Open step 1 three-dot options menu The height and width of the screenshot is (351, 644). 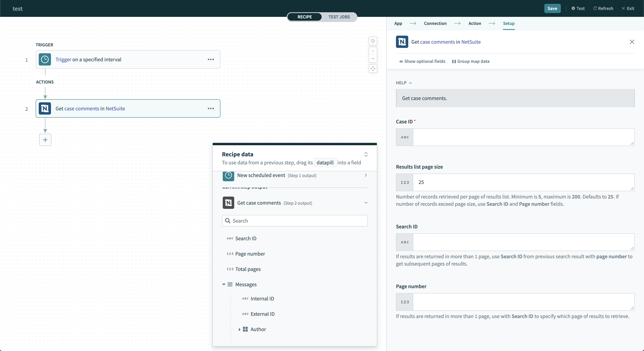point(210,59)
